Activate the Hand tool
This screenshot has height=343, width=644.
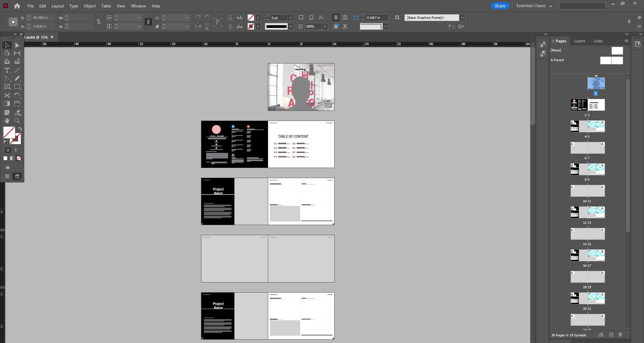click(x=7, y=121)
